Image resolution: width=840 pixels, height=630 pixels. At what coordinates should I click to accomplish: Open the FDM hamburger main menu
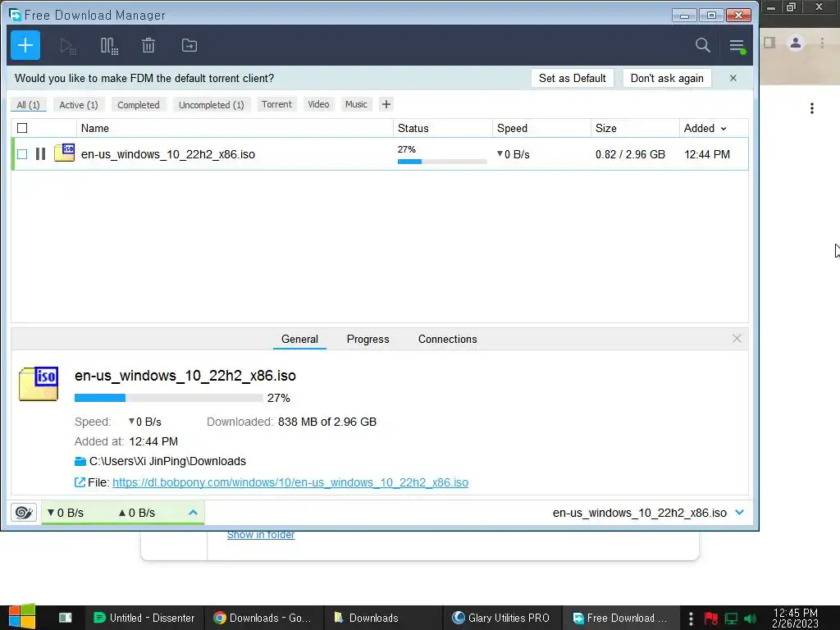coord(737,46)
